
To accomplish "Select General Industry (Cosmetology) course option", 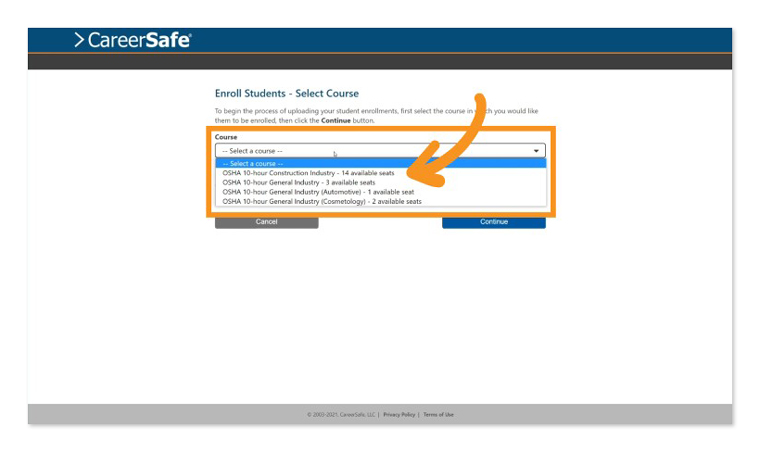I will (381, 202).
